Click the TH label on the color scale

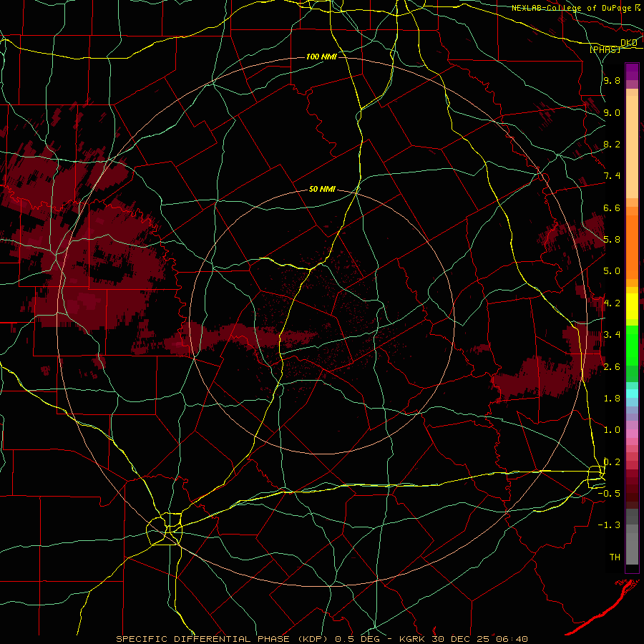click(615, 557)
